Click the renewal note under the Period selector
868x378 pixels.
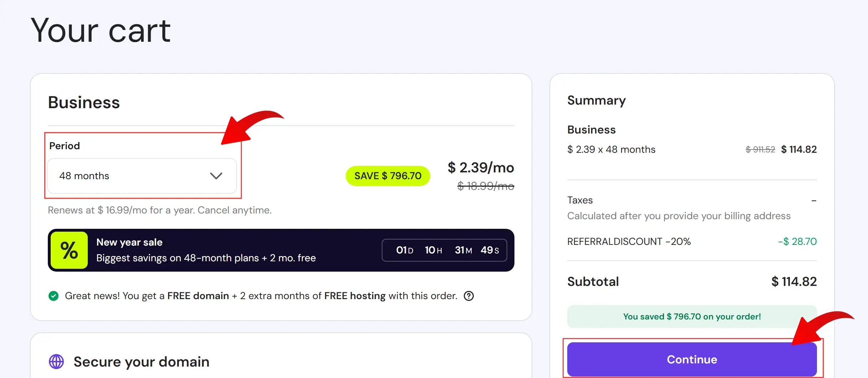(x=159, y=210)
